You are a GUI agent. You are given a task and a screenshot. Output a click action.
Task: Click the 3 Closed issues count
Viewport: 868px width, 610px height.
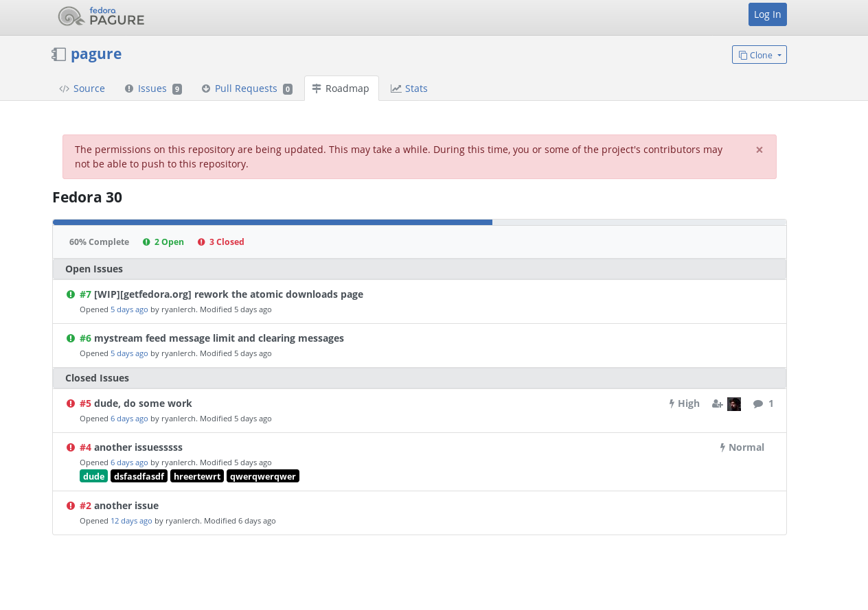[221, 242]
